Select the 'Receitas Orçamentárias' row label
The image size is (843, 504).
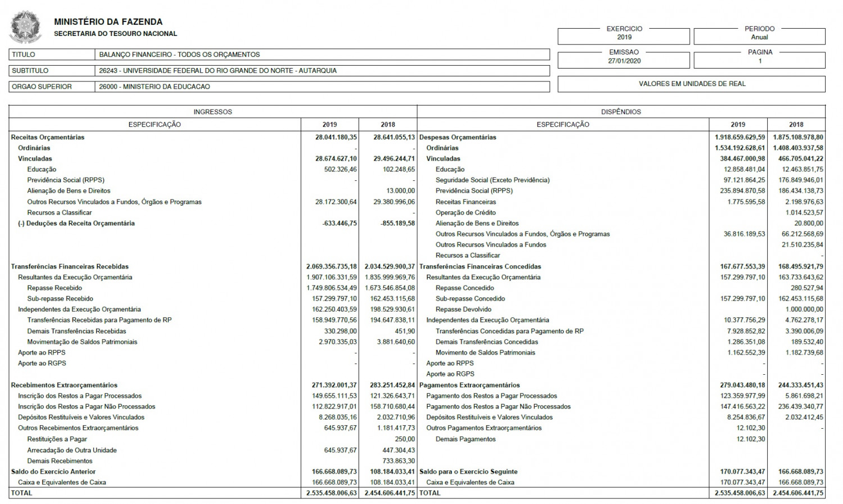48,137
